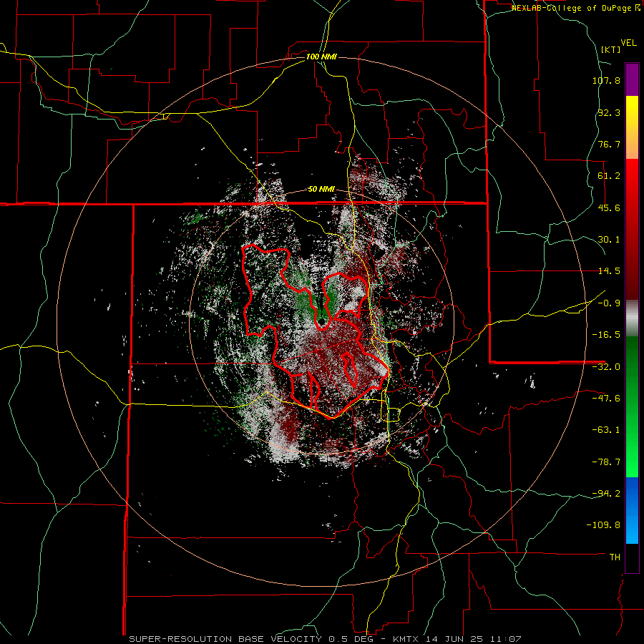Click the [KT] units label

(x=611, y=49)
